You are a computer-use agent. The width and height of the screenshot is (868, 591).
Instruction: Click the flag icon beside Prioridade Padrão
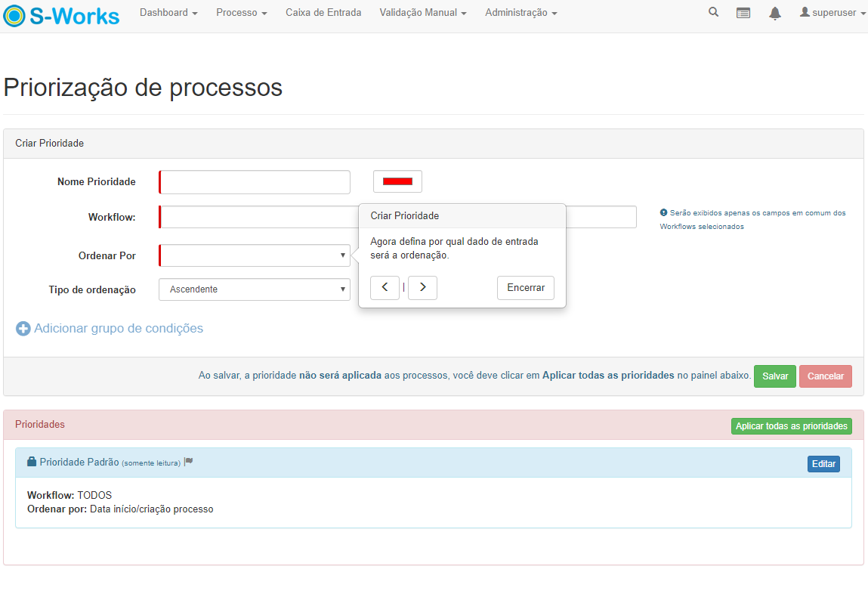189,462
